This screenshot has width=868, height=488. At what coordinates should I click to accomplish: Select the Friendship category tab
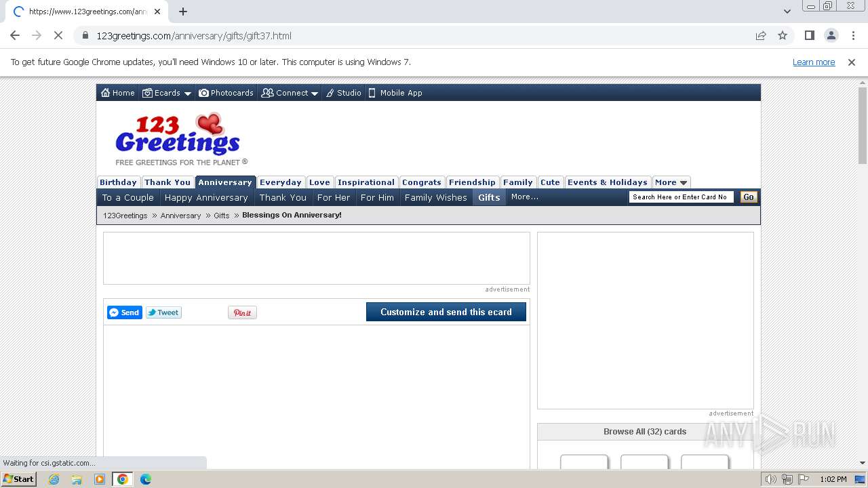pyautogui.click(x=472, y=182)
